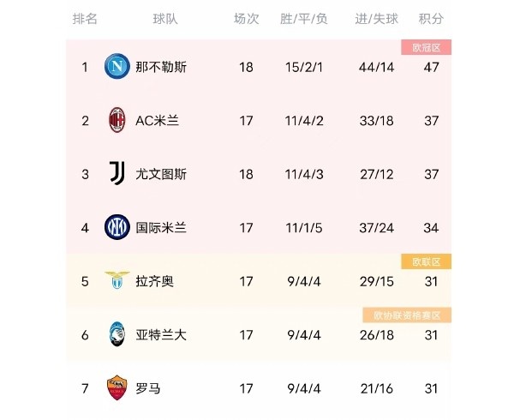Click the 球队 column header
The width and height of the screenshot is (514, 420).
165,19
